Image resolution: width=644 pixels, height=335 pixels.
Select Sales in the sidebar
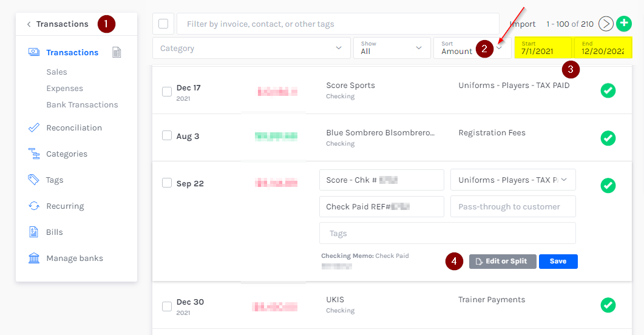(x=56, y=72)
